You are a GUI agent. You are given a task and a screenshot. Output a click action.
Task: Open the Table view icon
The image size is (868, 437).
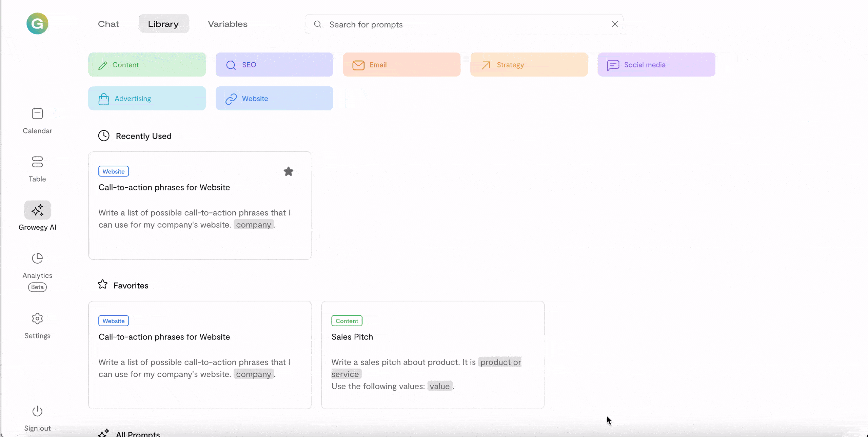37,162
